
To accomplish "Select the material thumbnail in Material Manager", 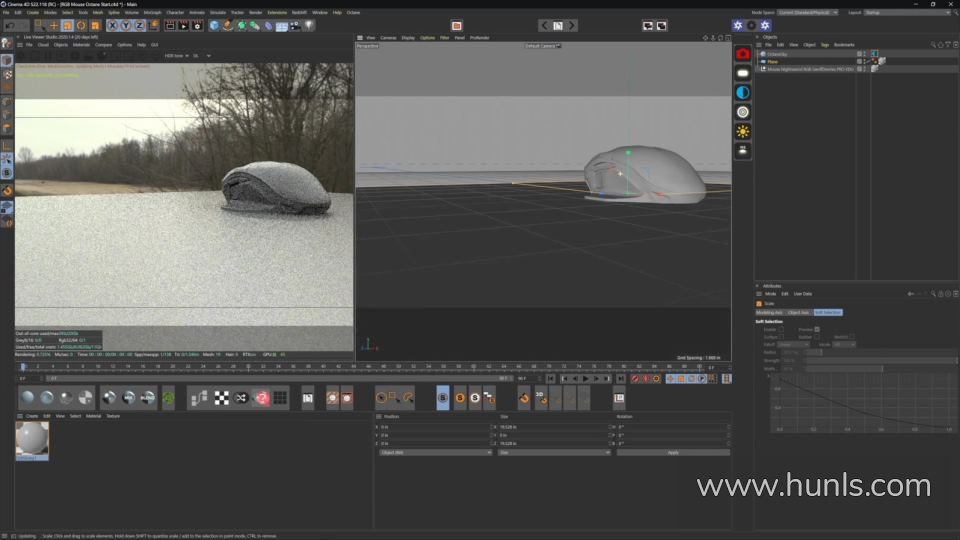I will click(32, 439).
